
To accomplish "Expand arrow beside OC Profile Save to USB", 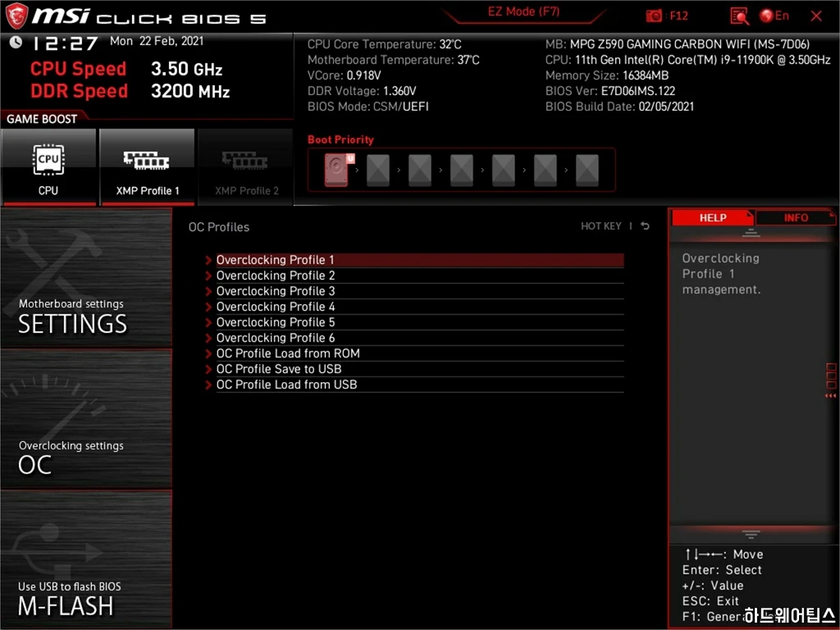I will pyautogui.click(x=208, y=369).
